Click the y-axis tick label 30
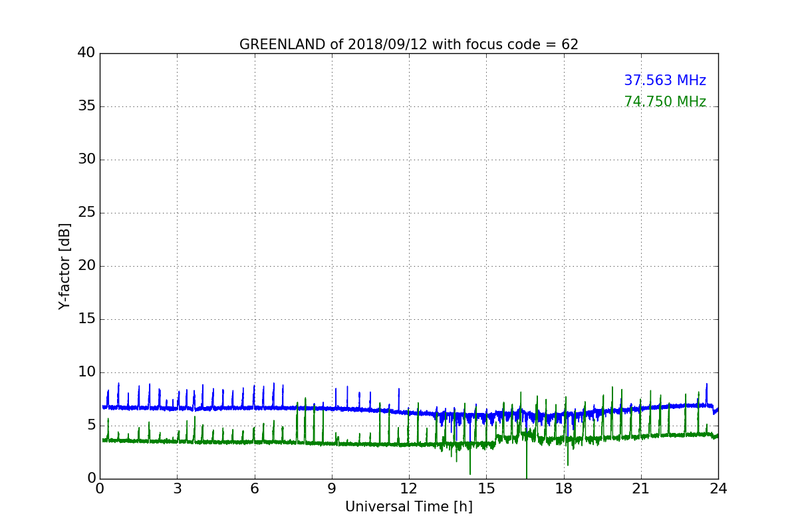 pos(86,160)
